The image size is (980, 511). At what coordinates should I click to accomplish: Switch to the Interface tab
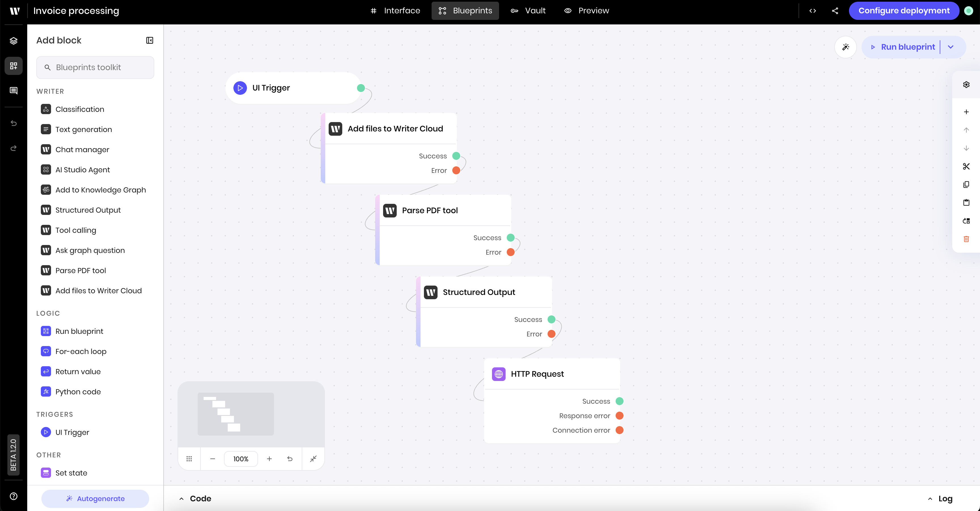click(x=395, y=11)
